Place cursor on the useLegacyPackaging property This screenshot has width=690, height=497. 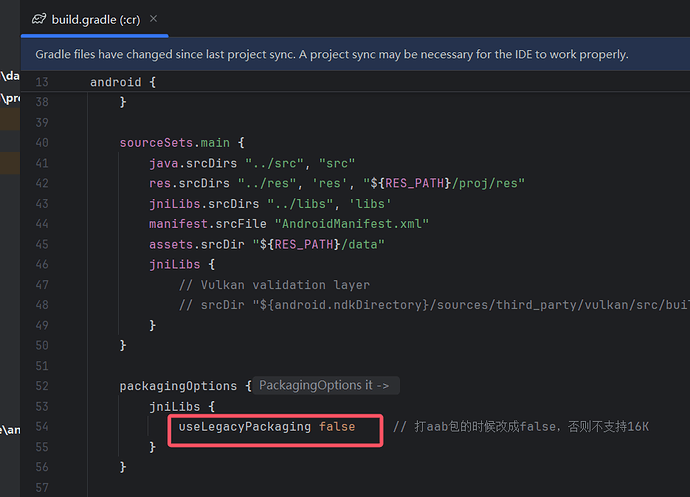(x=244, y=427)
